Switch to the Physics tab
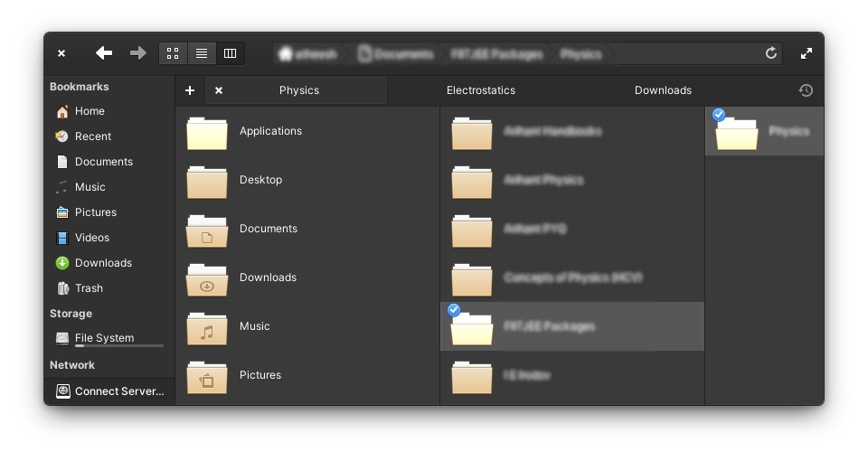 tap(299, 90)
